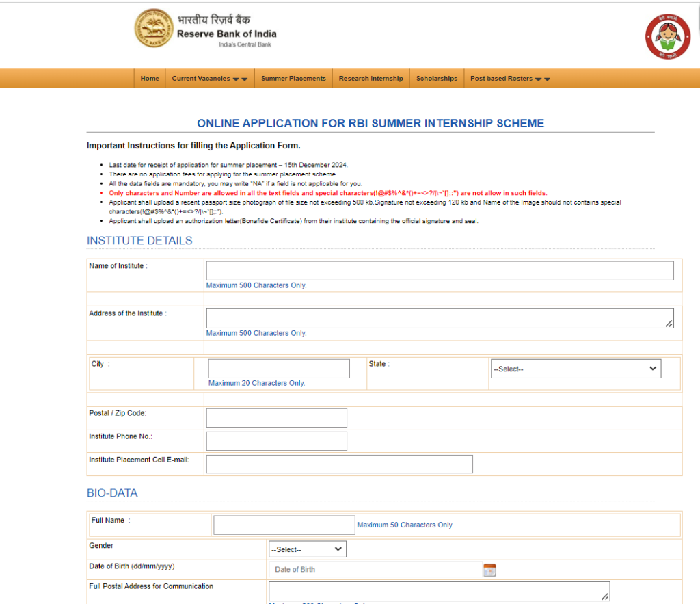Viewport: 700px width, 604px height.
Task: Open the Date of Birth calendar picker icon
Action: coord(489,570)
